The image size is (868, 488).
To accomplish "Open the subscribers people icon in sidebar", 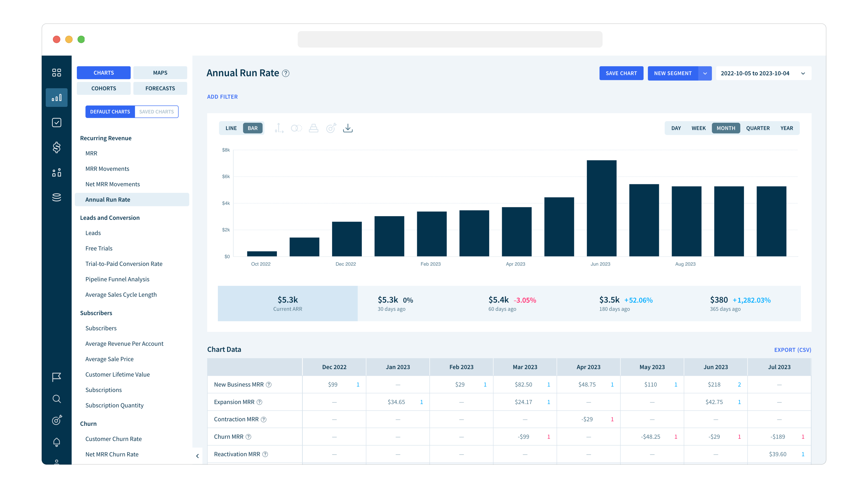I will click(x=57, y=172).
